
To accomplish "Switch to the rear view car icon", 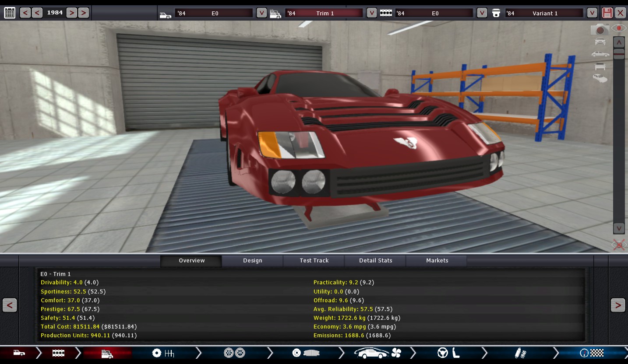I will point(600,66).
